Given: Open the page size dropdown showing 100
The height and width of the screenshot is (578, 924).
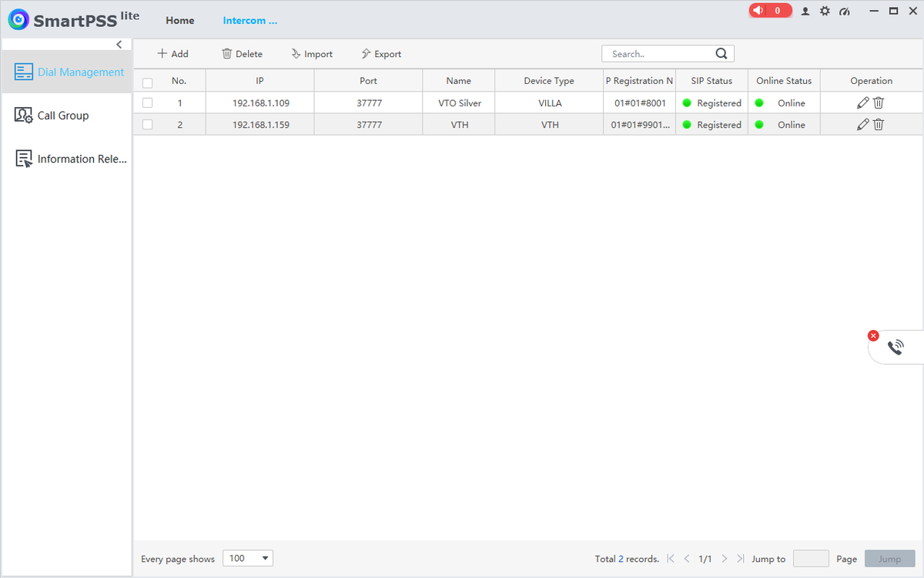Looking at the screenshot, I should point(248,559).
